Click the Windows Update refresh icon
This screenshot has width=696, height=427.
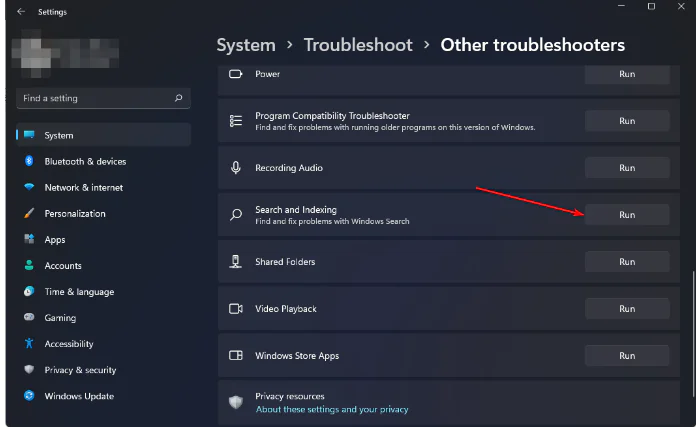[x=29, y=395]
